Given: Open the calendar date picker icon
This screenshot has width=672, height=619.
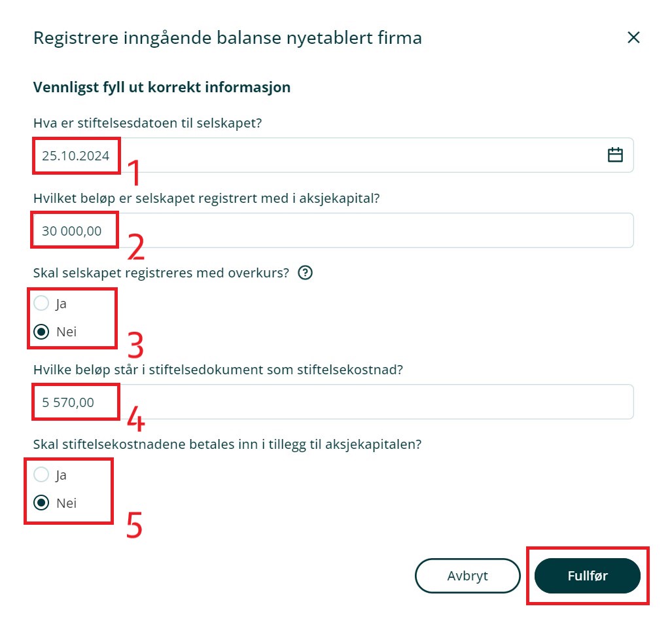Looking at the screenshot, I should (x=615, y=155).
